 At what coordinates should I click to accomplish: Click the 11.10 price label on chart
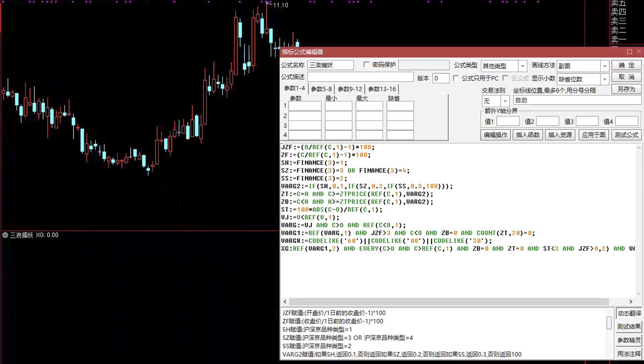pyautogui.click(x=281, y=5)
